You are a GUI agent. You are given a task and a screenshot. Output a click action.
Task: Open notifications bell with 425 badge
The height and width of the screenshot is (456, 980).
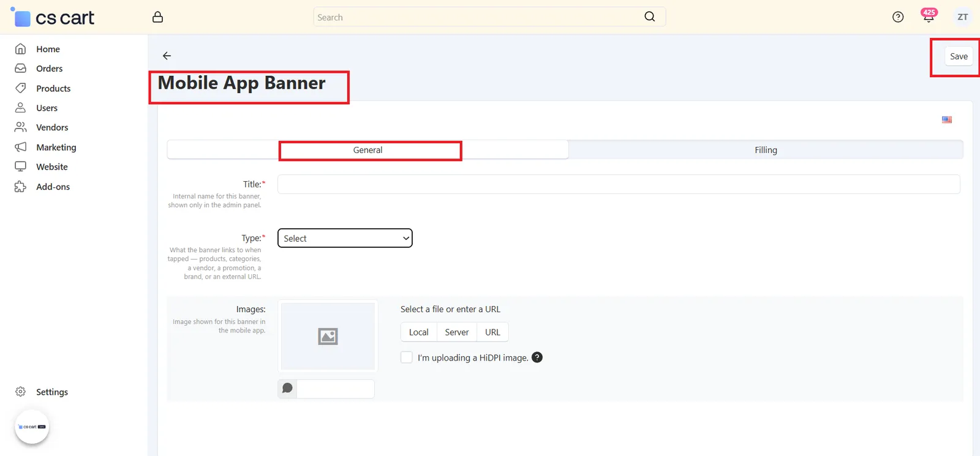click(x=929, y=16)
